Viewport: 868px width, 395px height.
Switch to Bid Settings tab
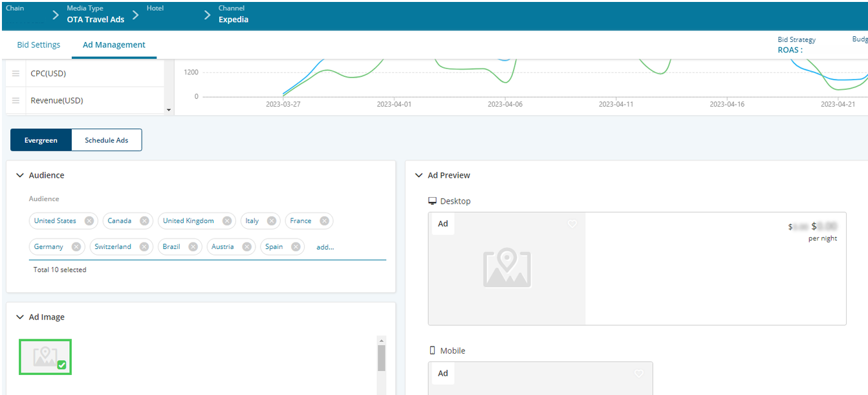pos(39,45)
